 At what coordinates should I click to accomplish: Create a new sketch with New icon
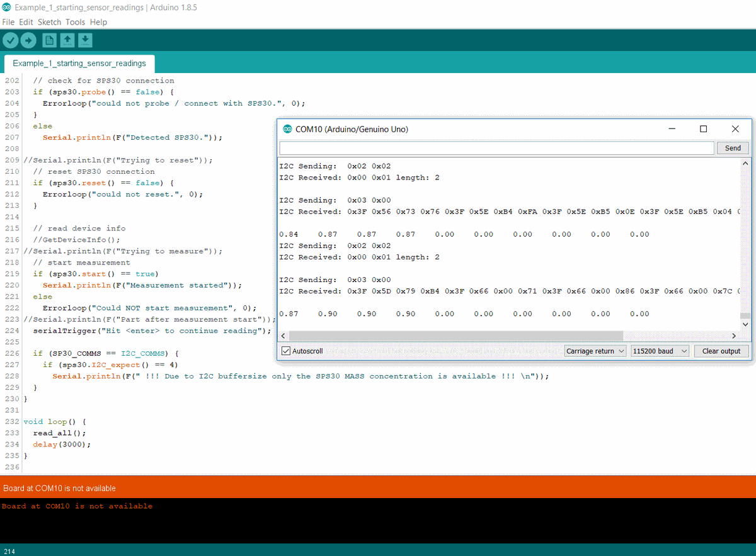pyautogui.click(x=49, y=40)
